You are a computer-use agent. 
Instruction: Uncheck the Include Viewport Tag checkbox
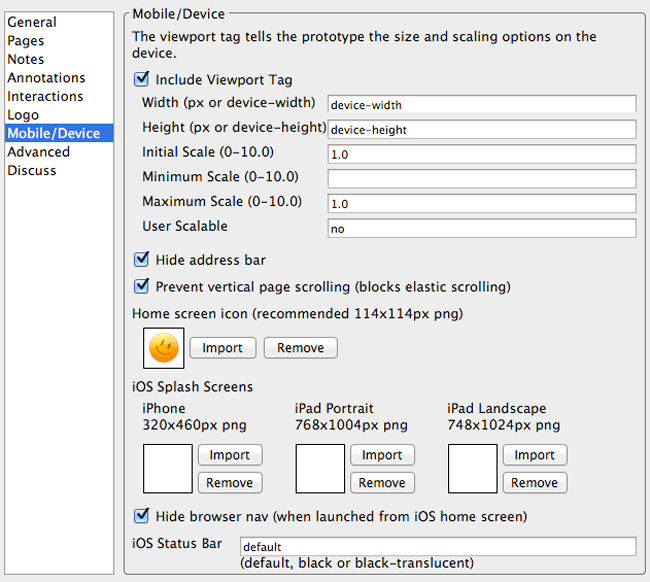142,79
